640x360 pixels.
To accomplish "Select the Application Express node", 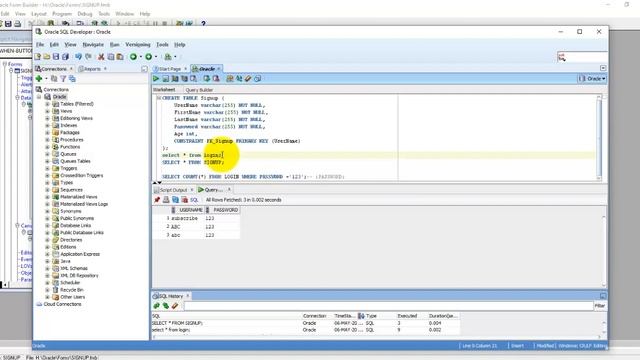I will coord(80,254).
